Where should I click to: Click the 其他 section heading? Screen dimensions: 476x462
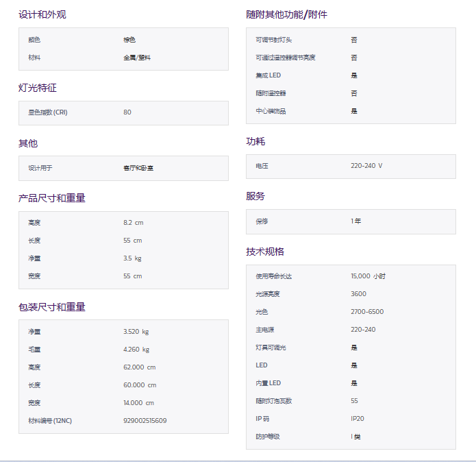(x=28, y=143)
